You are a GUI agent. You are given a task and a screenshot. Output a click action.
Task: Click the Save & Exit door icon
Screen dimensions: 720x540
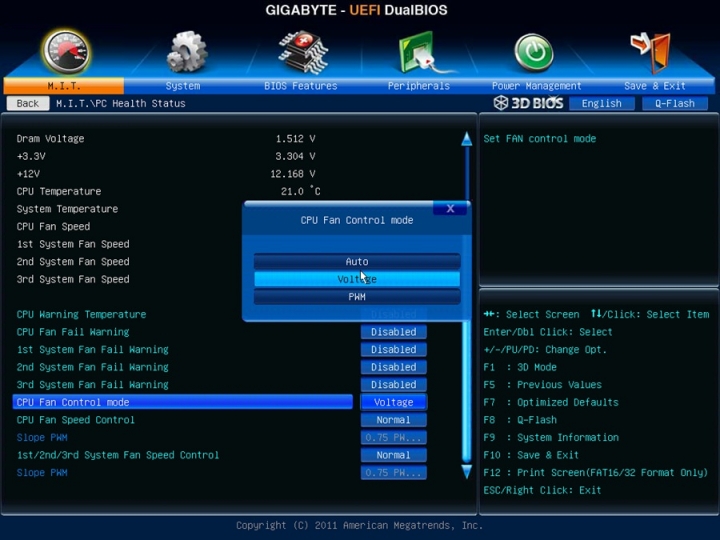click(651, 52)
